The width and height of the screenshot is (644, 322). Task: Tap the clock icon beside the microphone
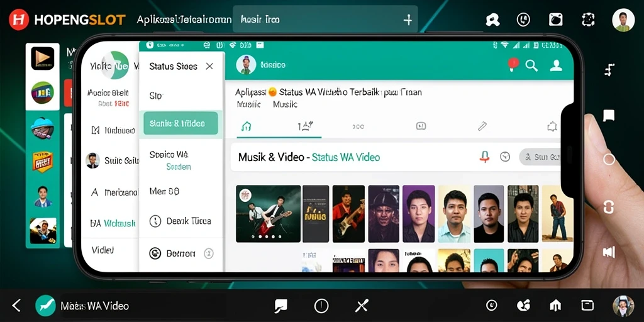click(505, 157)
